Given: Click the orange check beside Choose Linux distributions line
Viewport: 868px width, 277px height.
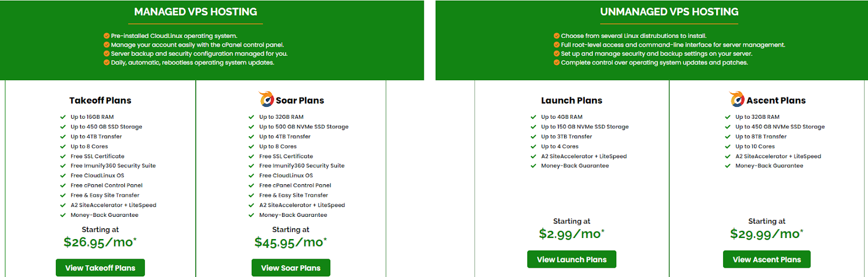Looking at the screenshot, I should pos(557,36).
